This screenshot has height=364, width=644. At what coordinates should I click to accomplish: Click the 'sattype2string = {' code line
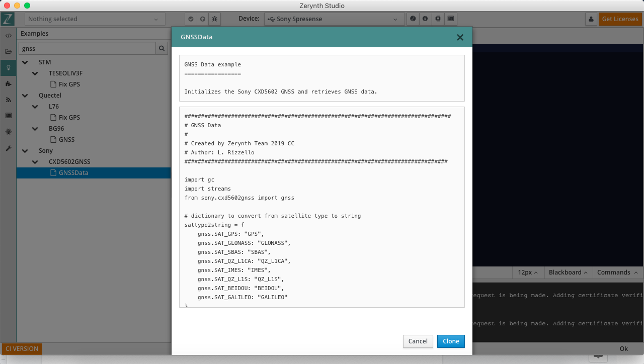coord(214,225)
